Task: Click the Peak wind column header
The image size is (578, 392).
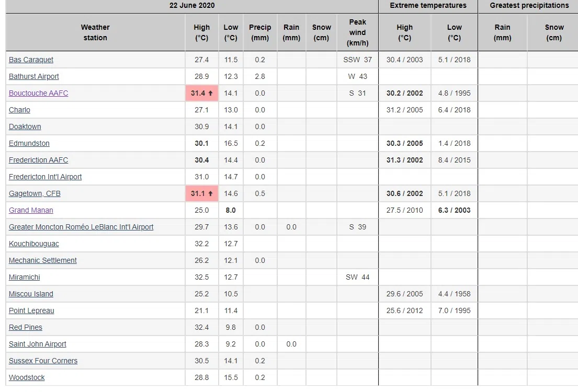Action: pyautogui.click(x=357, y=32)
